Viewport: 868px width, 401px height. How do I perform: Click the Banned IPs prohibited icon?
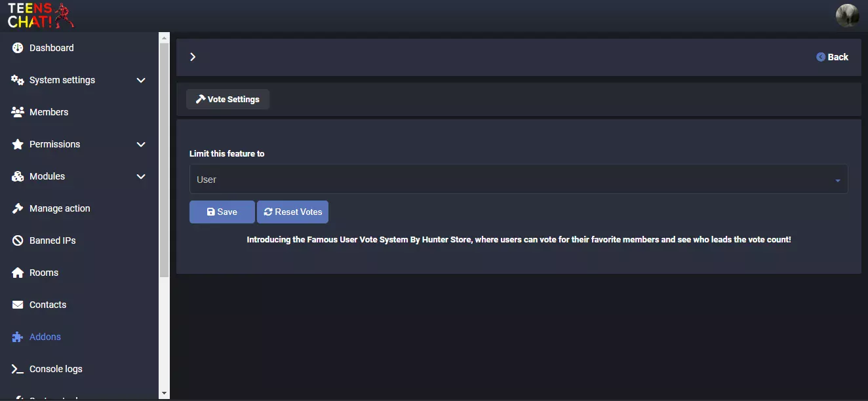tap(18, 240)
